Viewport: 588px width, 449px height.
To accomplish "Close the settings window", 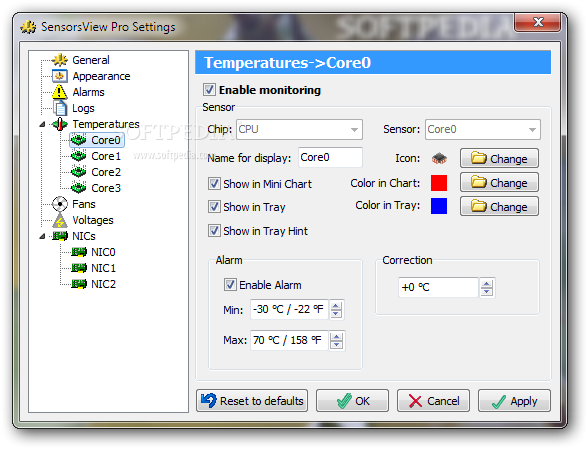I will click(538, 22).
